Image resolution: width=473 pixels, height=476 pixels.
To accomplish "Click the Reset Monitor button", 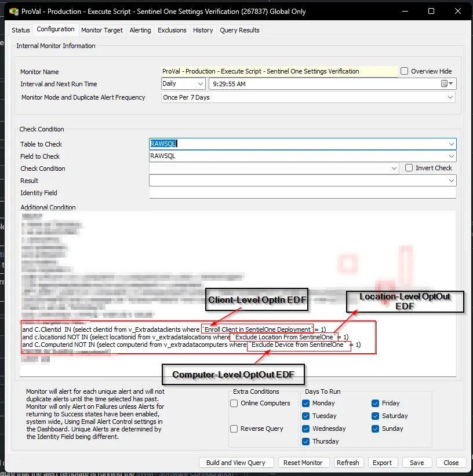I will (x=303, y=463).
